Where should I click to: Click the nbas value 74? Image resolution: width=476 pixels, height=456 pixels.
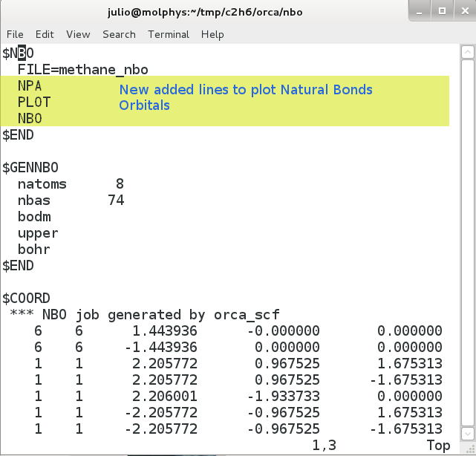pos(116,201)
